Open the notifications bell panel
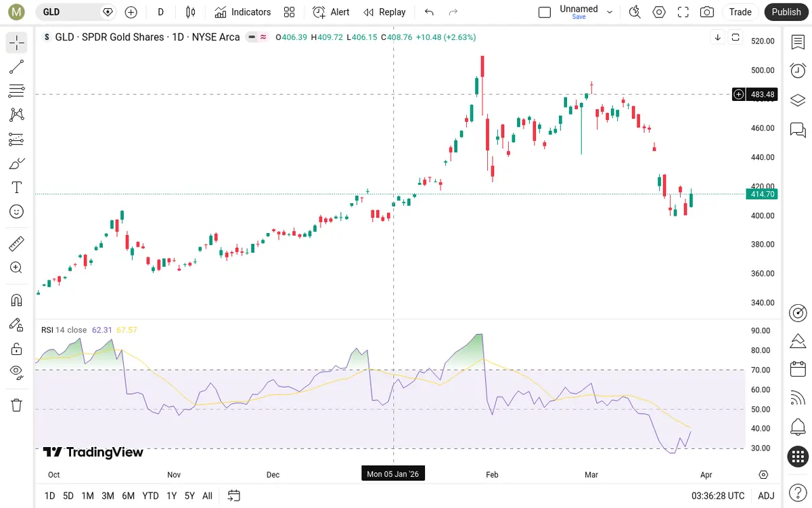Screen dimensions: 812x508 [x=798, y=427]
